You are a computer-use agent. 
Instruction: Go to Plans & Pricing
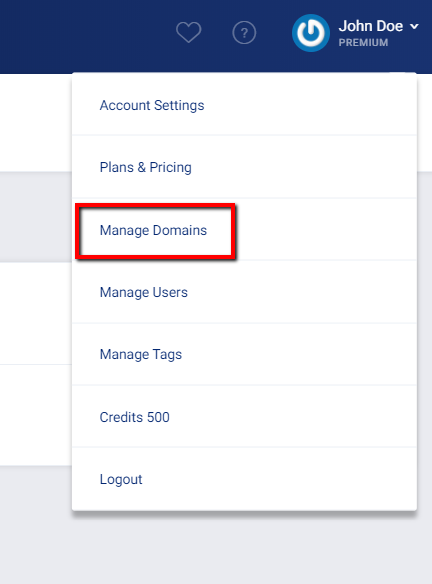pos(146,168)
